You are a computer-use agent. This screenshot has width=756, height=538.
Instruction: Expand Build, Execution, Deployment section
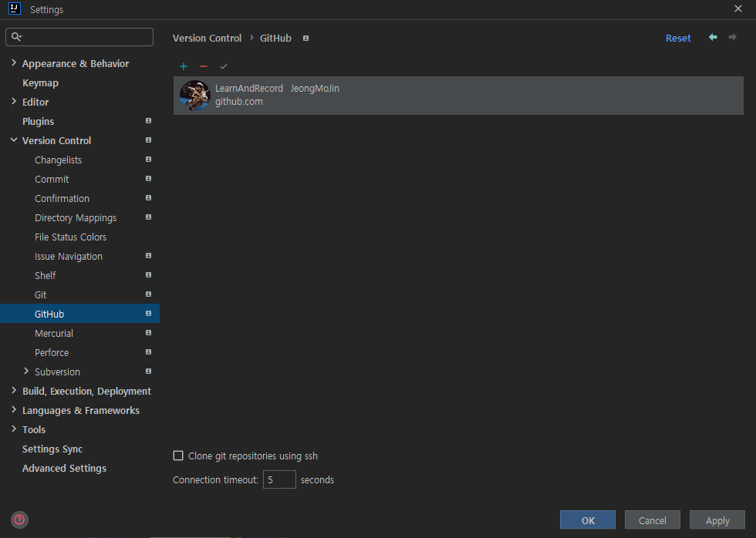click(x=14, y=390)
